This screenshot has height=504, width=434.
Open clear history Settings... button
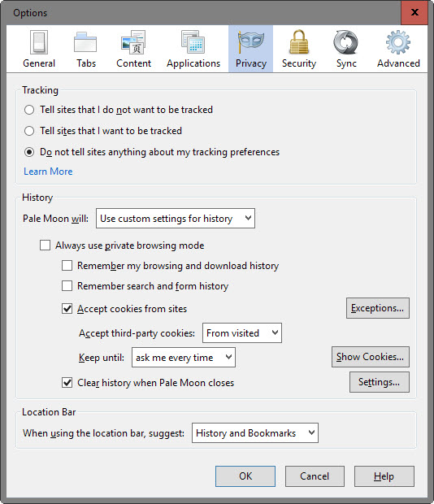click(x=380, y=382)
